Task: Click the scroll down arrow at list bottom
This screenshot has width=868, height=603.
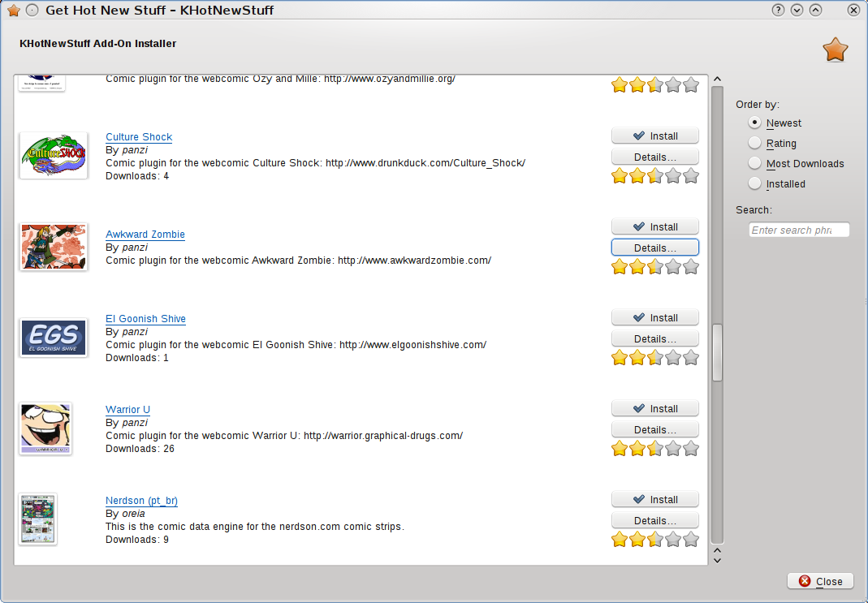Action: coord(718,561)
